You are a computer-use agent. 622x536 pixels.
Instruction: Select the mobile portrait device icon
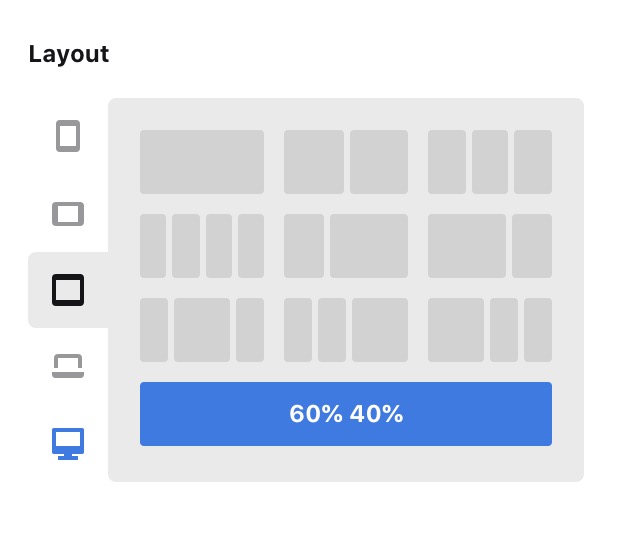click(x=68, y=136)
